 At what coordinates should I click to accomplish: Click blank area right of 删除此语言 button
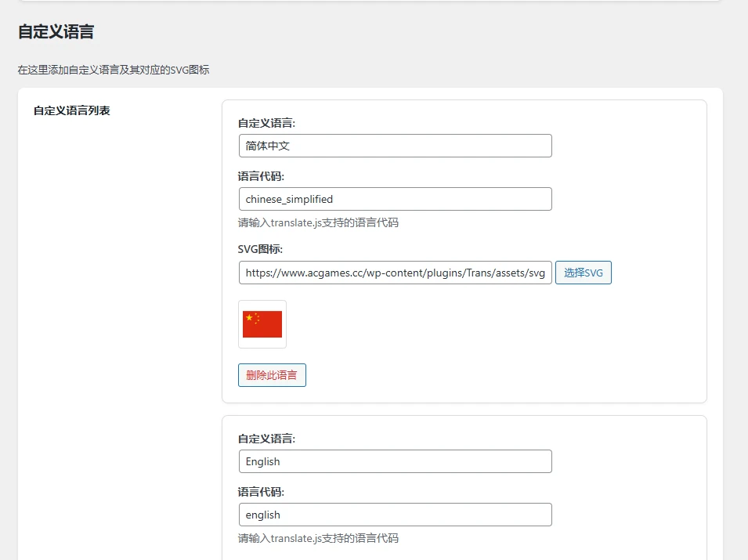tap(501, 375)
